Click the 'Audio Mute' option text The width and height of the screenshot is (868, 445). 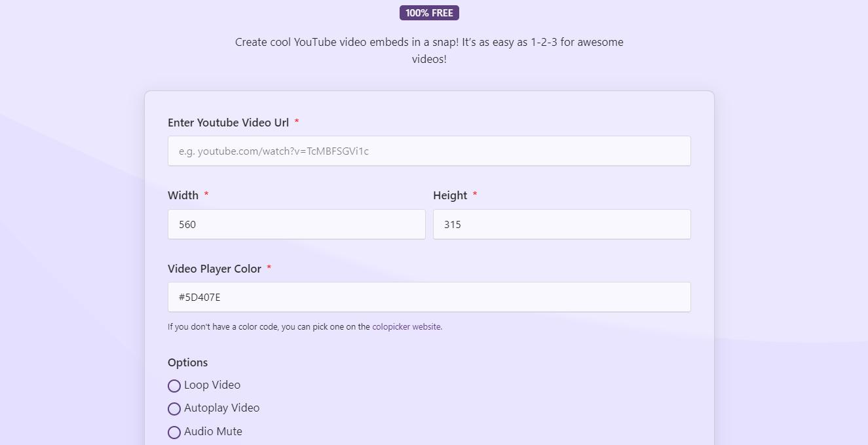coord(213,431)
